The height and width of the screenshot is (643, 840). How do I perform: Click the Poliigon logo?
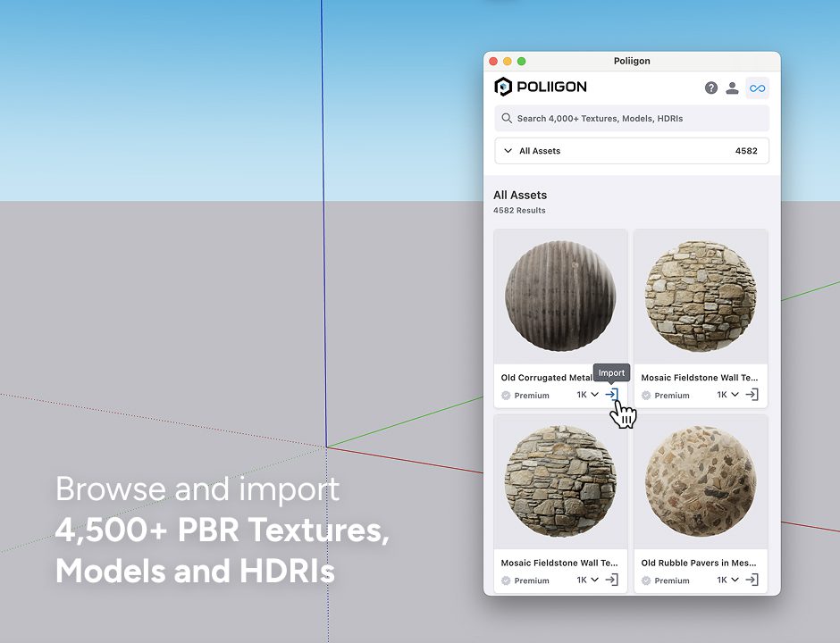tap(540, 87)
